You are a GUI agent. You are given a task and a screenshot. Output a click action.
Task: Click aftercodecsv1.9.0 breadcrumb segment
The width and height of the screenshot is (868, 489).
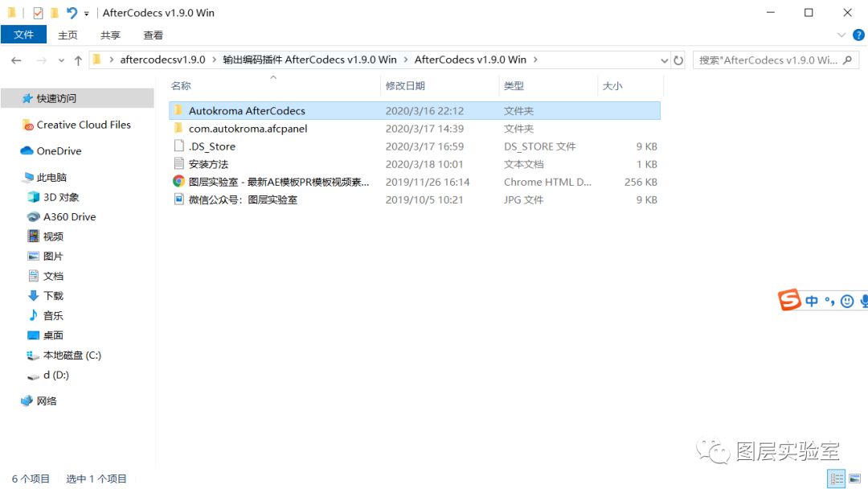pyautogui.click(x=162, y=60)
